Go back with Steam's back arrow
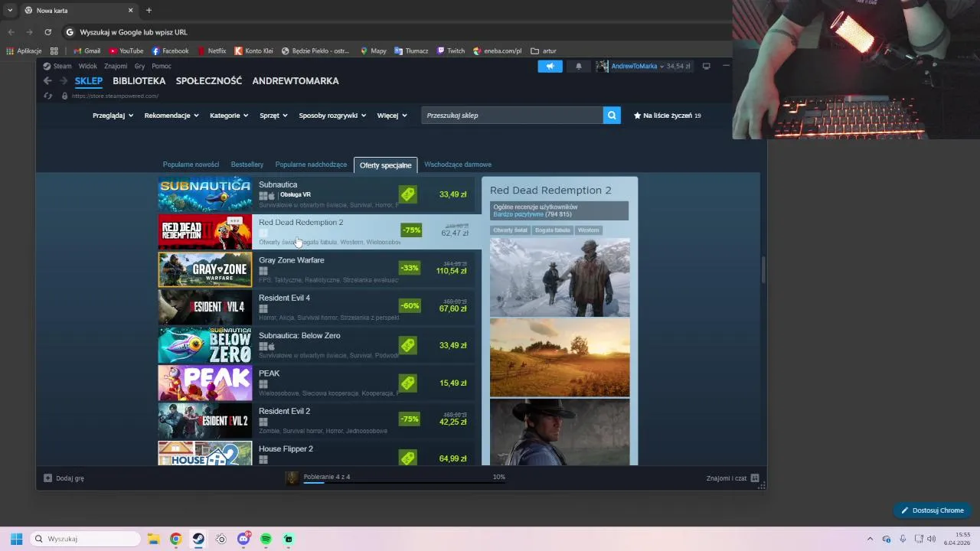980x551 pixels. [47, 81]
